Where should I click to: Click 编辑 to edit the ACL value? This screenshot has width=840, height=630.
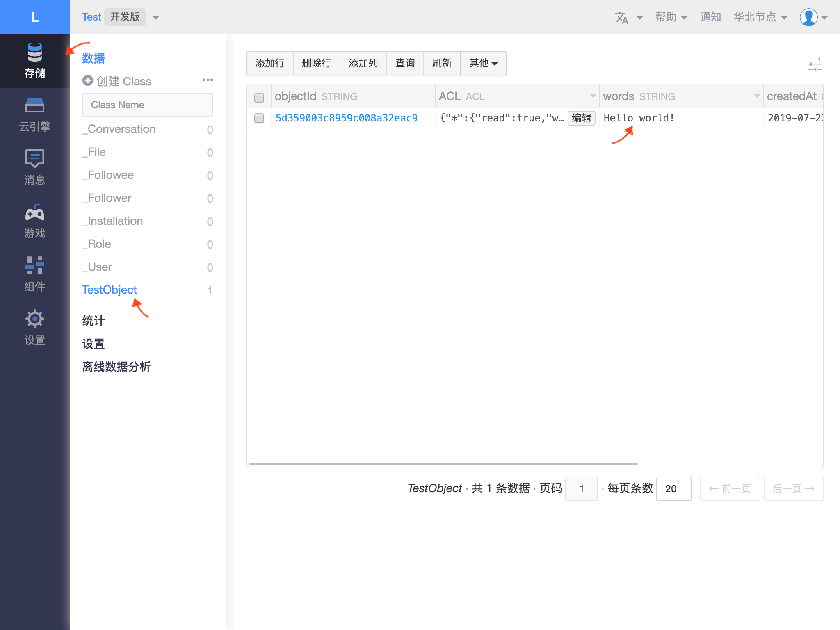coord(581,118)
